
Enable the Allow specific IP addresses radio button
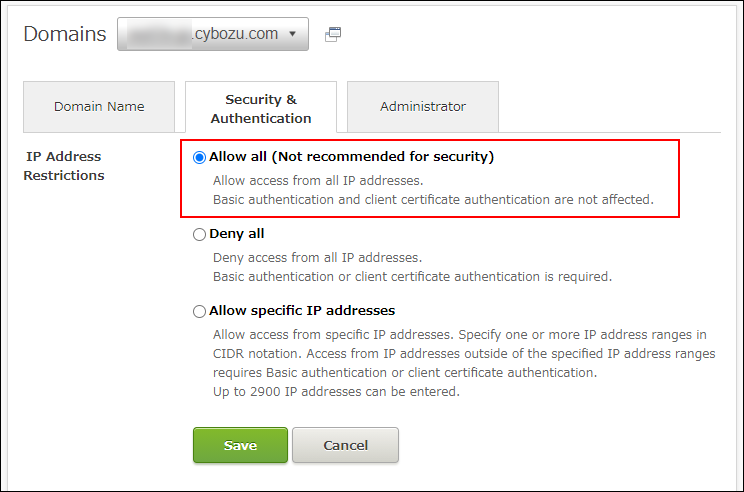(200, 311)
